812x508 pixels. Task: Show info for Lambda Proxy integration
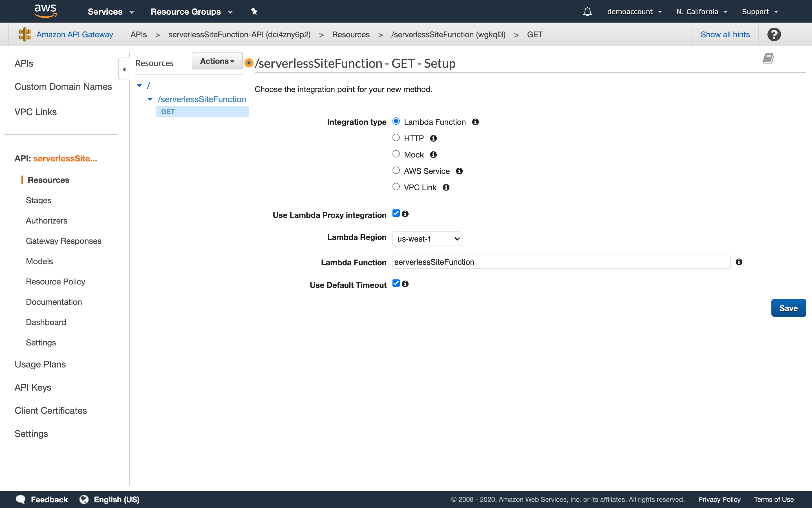click(x=405, y=214)
